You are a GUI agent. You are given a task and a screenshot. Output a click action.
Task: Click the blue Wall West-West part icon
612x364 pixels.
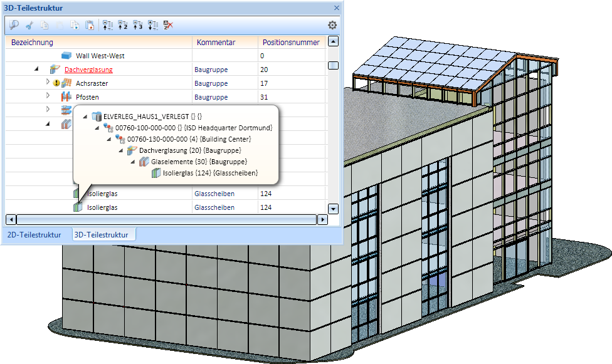click(66, 56)
